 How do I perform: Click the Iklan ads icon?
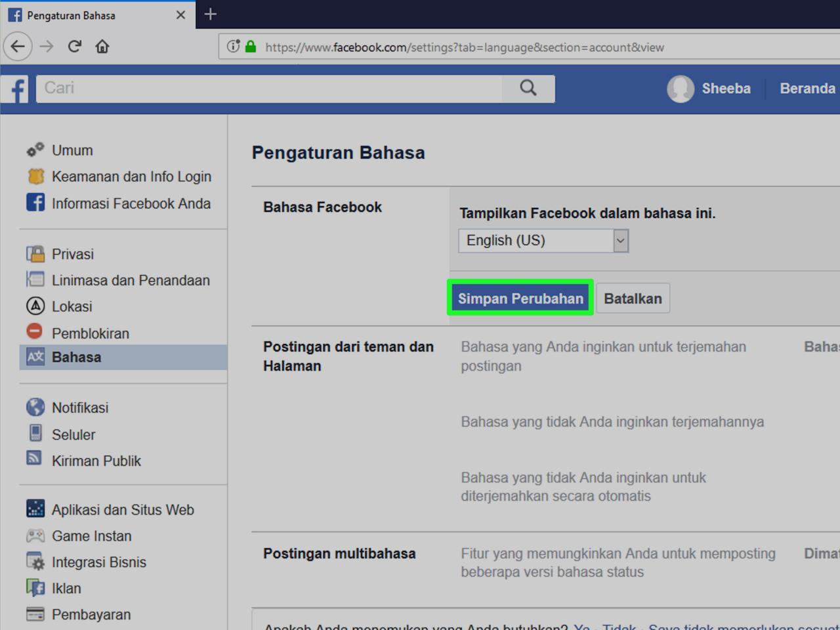click(x=35, y=587)
